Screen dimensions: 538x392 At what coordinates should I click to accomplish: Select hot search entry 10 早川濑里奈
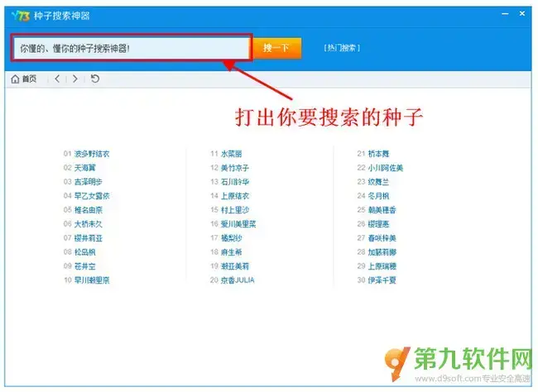tap(92, 280)
